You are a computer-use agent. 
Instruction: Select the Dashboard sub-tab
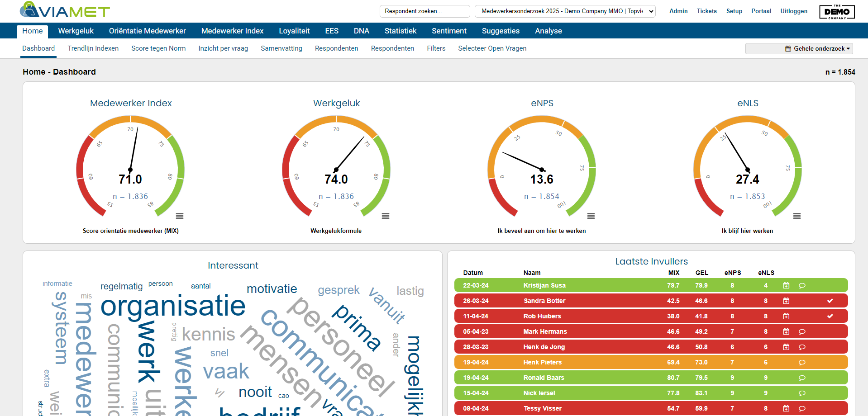tap(38, 48)
